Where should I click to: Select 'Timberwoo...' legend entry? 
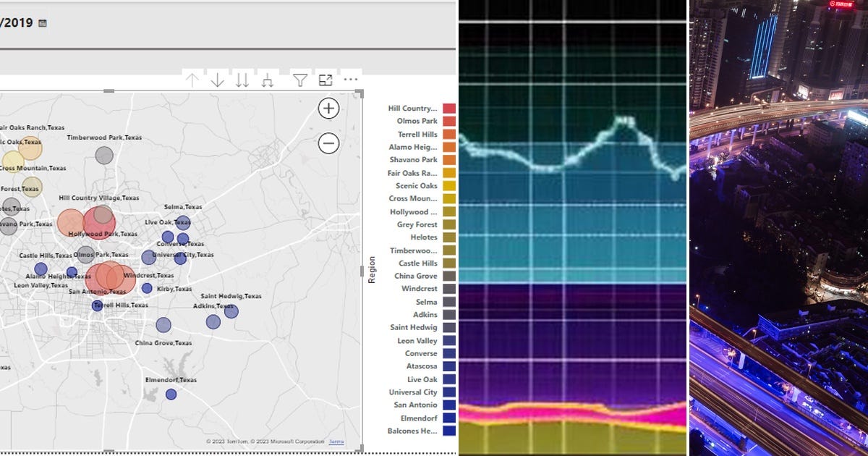(x=414, y=250)
